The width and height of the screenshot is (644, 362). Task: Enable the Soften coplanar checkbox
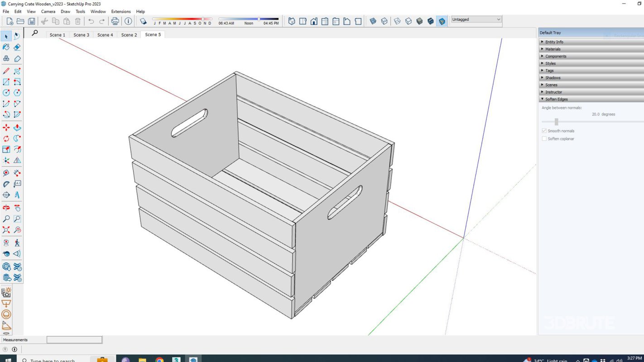(x=544, y=139)
